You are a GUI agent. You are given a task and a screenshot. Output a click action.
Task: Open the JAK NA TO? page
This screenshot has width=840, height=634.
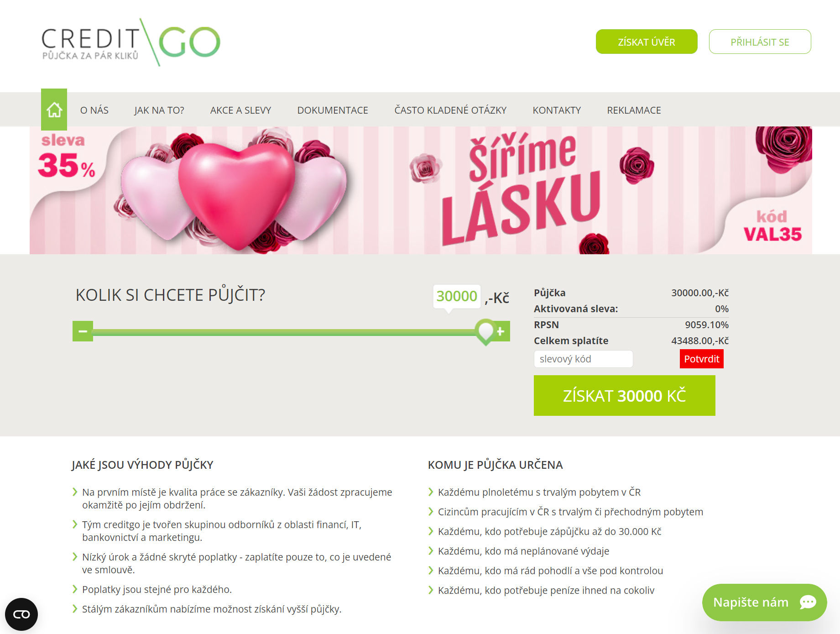point(159,110)
